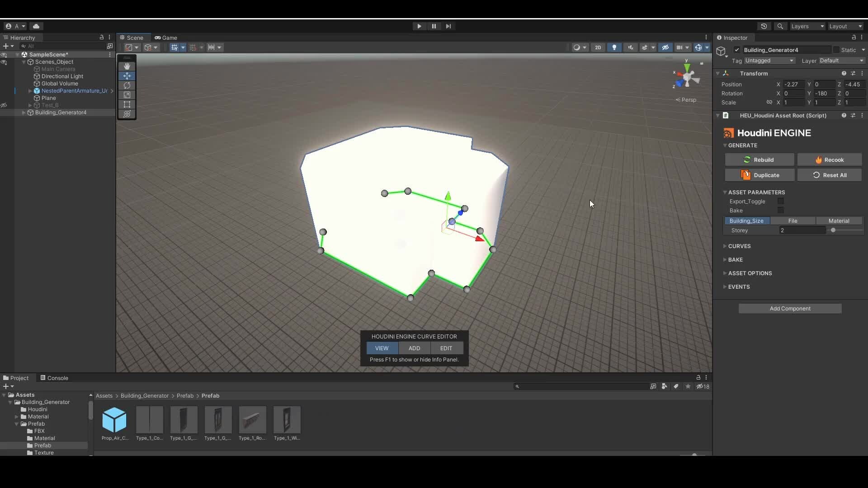Viewport: 868px width, 488px height.
Task: Enable the Bake checkbox in Asset Parameters
Action: tap(781, 211)
